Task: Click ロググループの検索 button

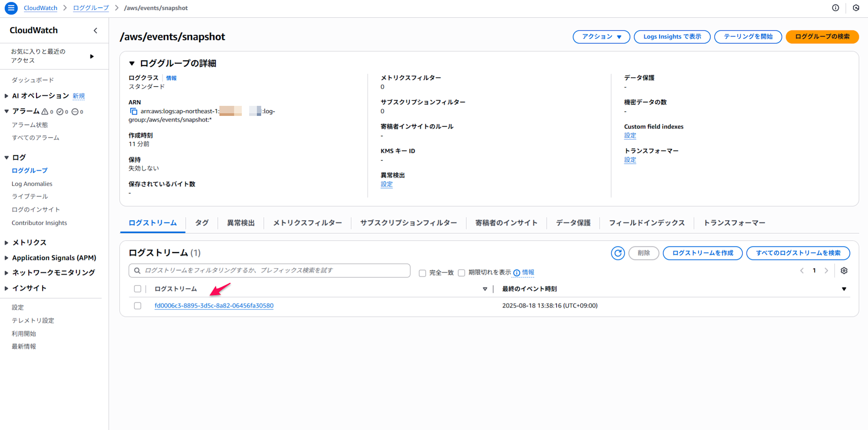Action: (822, 37)
